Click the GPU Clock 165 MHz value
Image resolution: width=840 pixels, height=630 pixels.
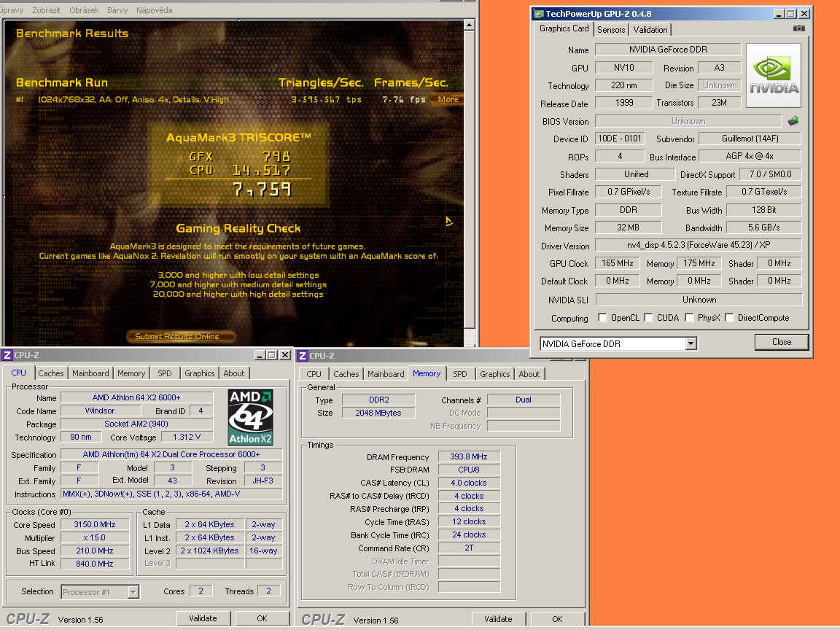pos(618,263)
